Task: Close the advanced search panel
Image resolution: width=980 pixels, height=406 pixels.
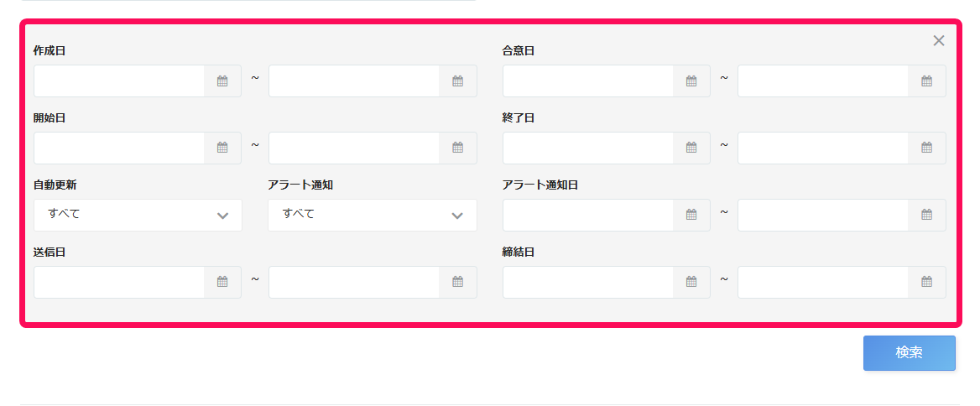Action: click(938, 40)
